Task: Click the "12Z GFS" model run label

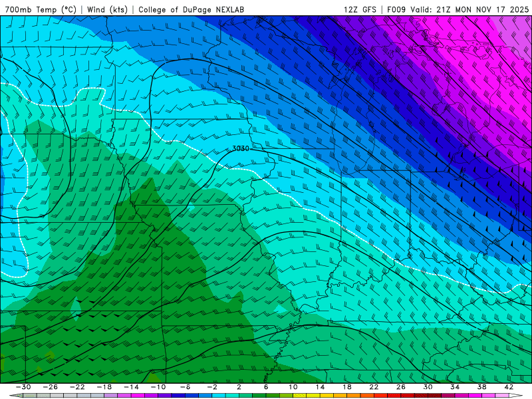Action: tap(360, 9)
